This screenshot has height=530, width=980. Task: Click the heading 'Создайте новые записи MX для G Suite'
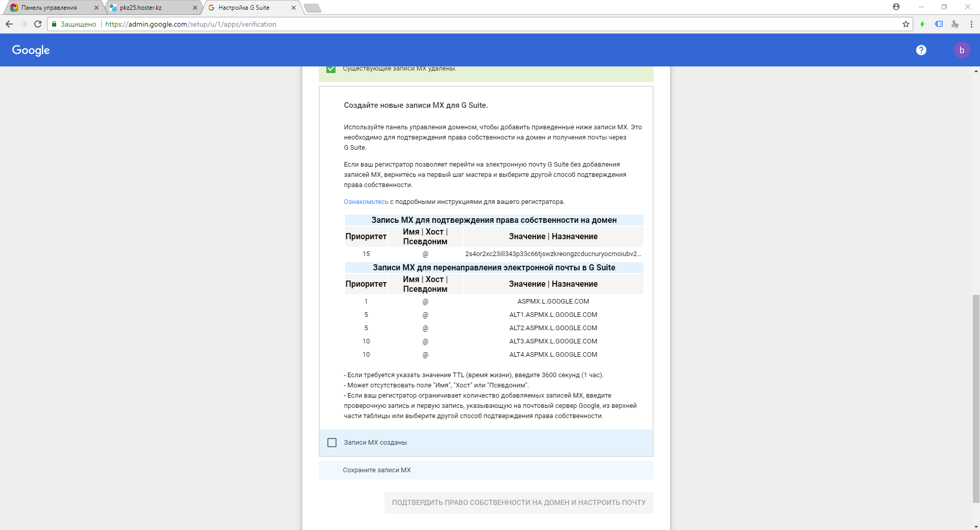coord(416,105)
